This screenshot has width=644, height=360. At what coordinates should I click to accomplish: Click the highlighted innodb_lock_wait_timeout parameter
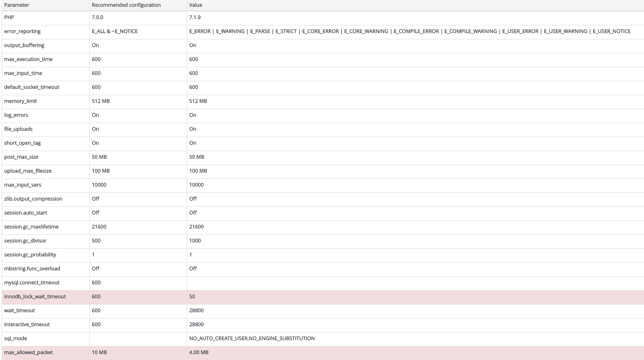[x=35, y=297]
